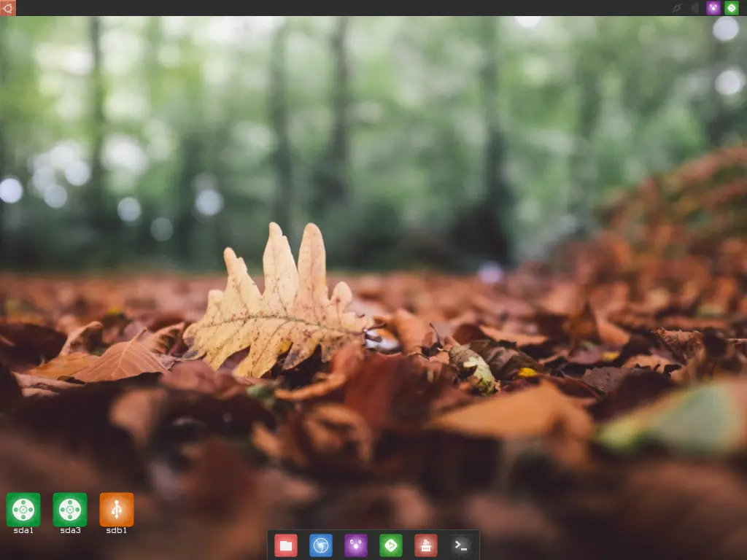Launch the terminal from the dock

461,545
